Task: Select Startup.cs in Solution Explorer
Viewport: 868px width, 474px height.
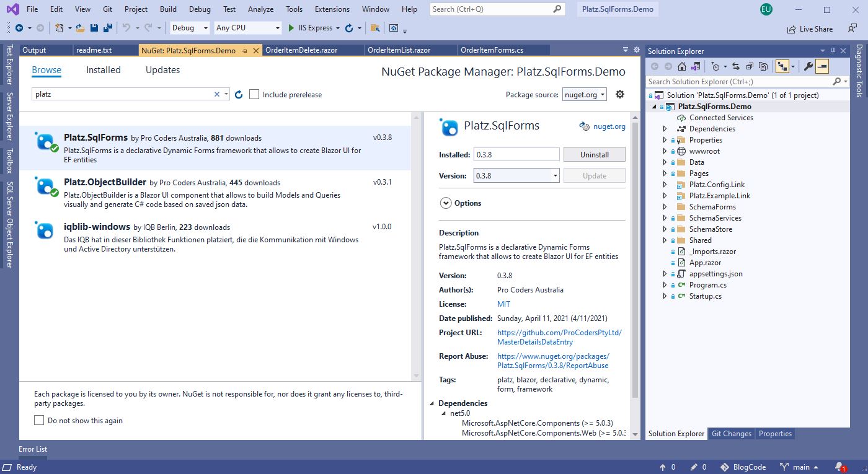Action: (x=705, y=296)
